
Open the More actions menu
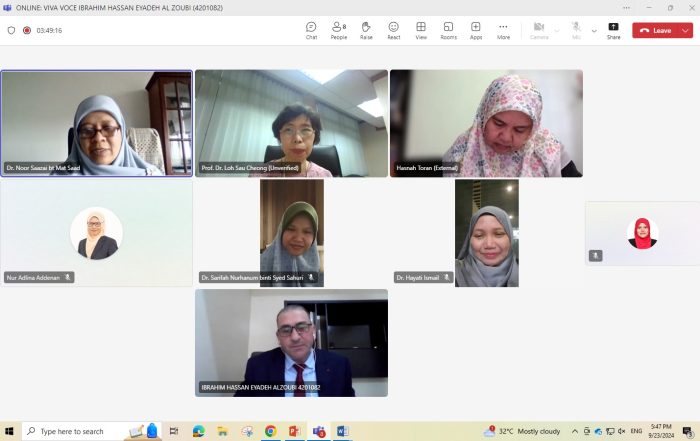[503, 30]
